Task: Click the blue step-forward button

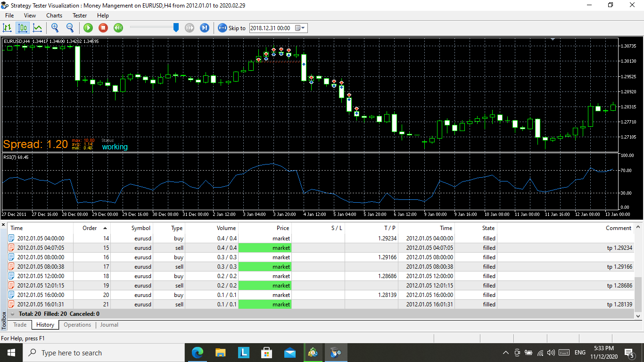Action: pyautogui.click(x=205, y=28)
